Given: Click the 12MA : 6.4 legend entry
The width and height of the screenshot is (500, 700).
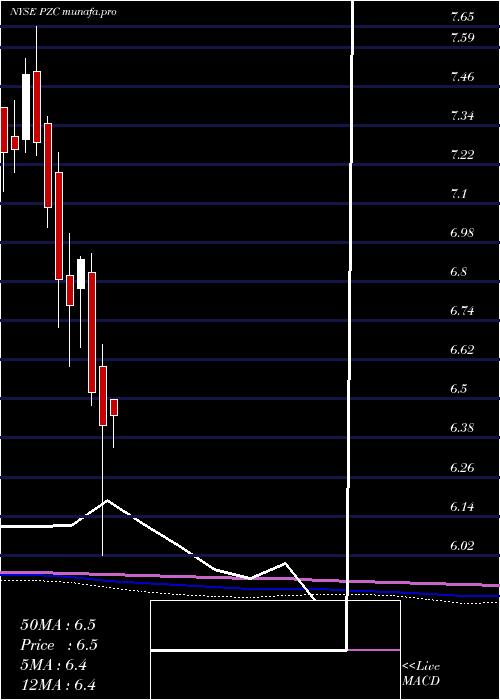Looking at the screenshot, I should (58, 685).
